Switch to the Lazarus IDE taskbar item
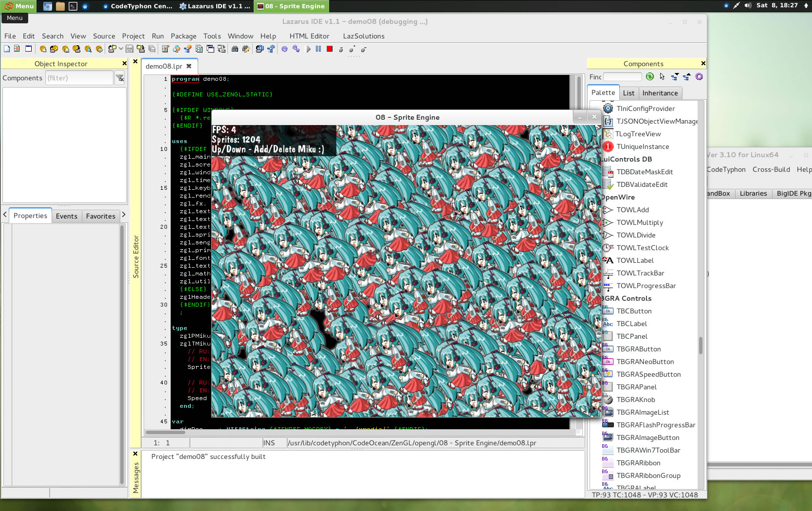Screen dimensions: 812x511 (215, 6)
